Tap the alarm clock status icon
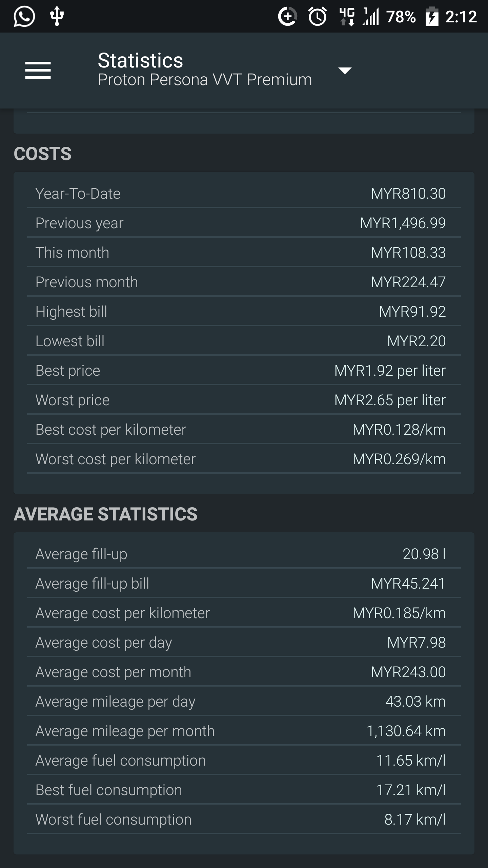This screenshot has height=868, width=488. (x=318, y=16)
